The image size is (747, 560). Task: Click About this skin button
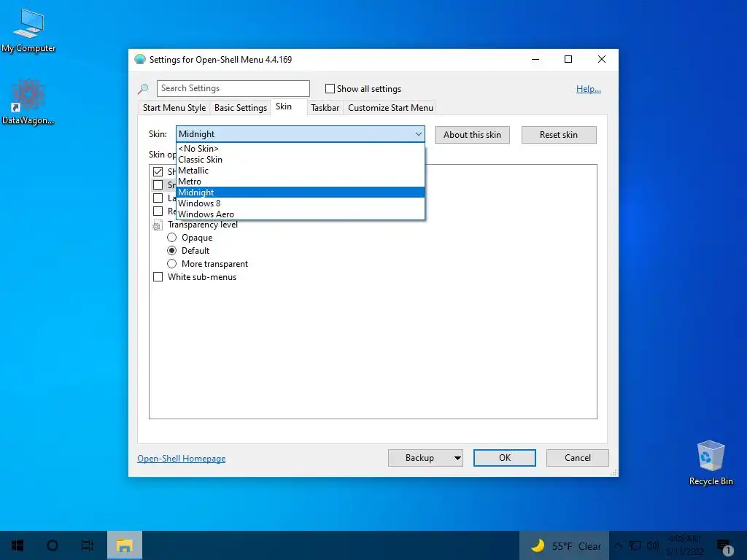pos(472,135)
